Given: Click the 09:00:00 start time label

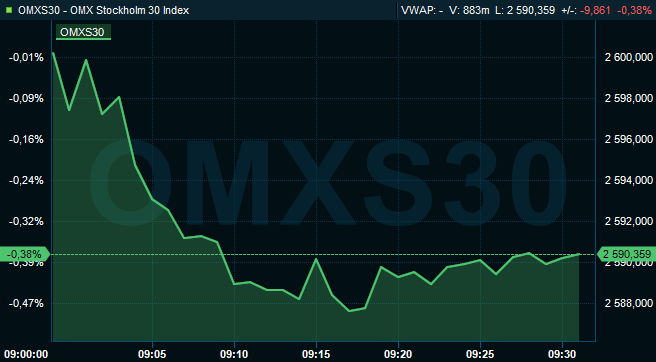Looking at the screenshot, I should click(x=25, y=354).
